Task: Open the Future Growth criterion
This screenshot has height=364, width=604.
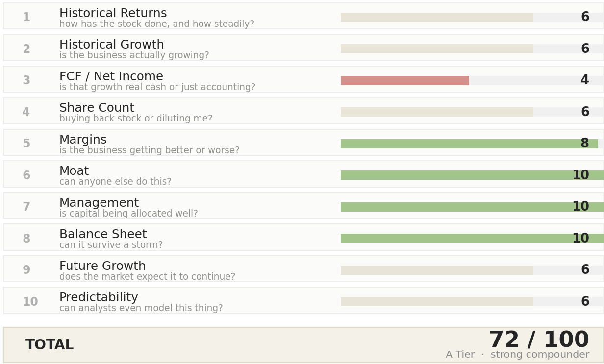Action: [303, 268]
